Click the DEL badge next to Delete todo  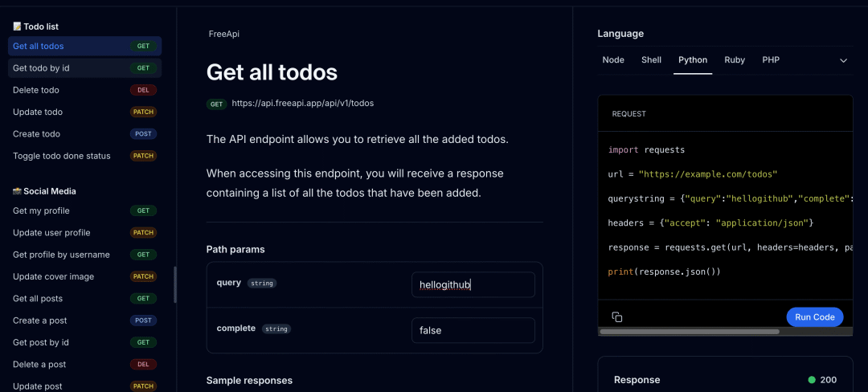click(143, 90)
